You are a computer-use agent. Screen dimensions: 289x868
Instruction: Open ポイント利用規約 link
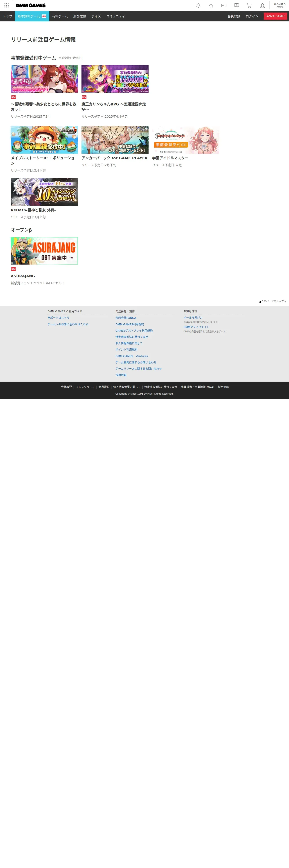pyautogui.click(x=126, y=350)
